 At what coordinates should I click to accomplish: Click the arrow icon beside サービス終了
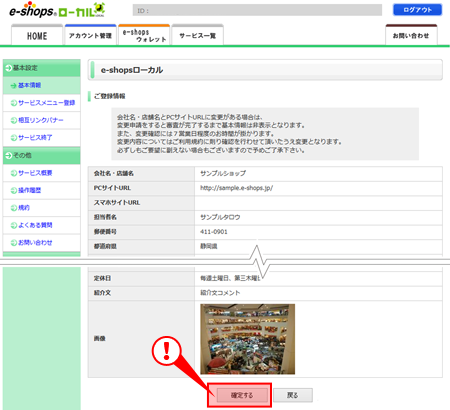[14, 138]
